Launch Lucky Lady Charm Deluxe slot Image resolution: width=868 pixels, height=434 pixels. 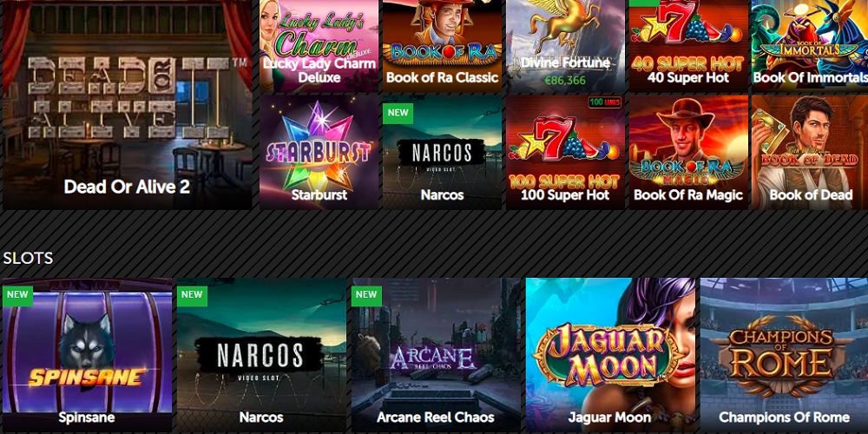pos(319,46)
